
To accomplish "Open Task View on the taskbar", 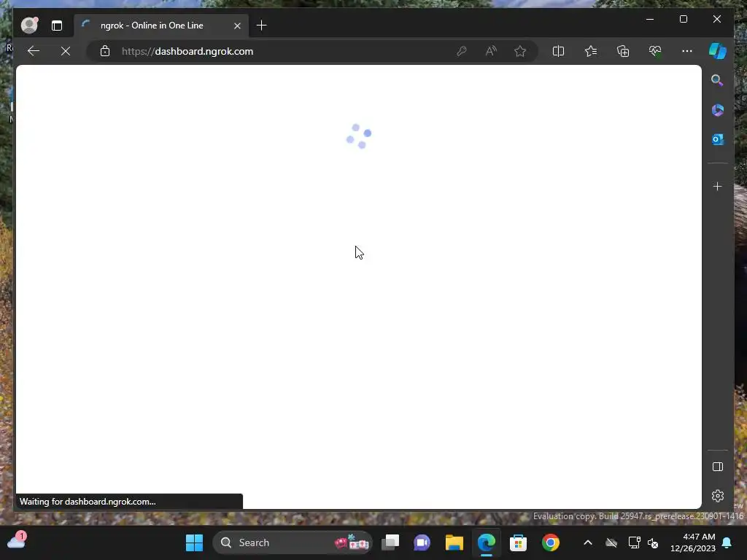I will pyautogui.click(x=390, y=542).
